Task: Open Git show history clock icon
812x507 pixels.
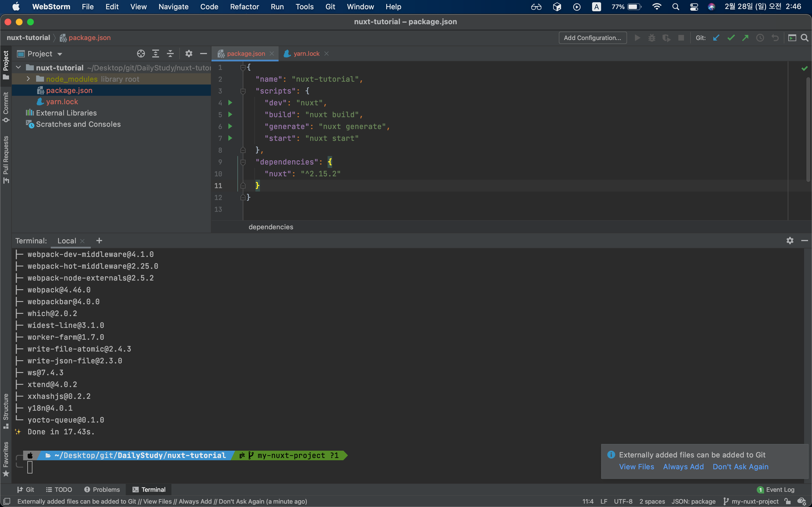Action: click(x=760, y=38)
